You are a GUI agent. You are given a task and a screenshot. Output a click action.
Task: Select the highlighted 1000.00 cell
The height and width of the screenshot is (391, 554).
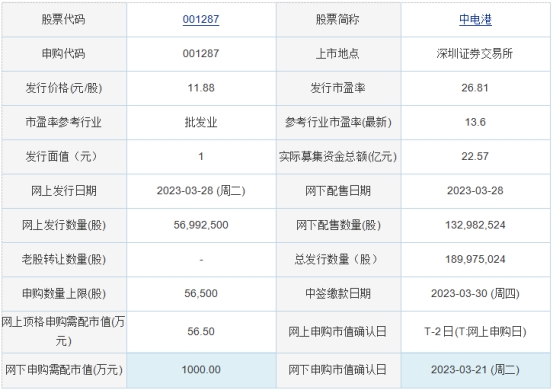pos(201,370)
